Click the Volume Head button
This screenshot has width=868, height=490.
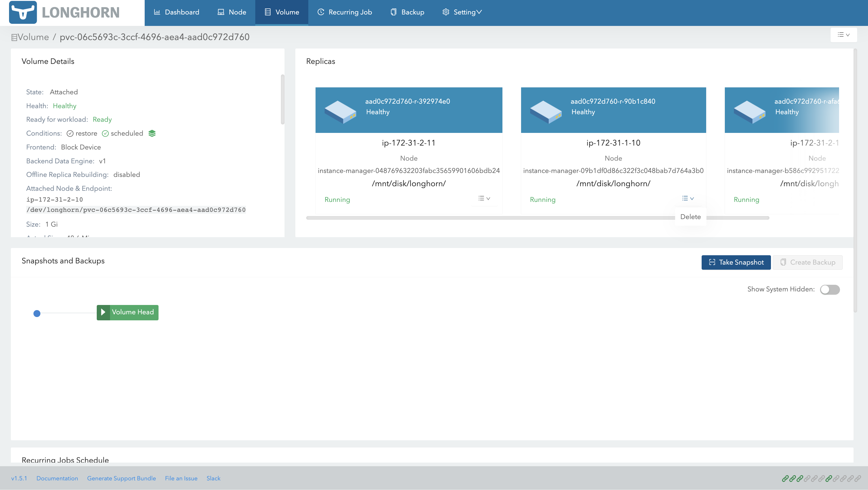coord(132,312)
